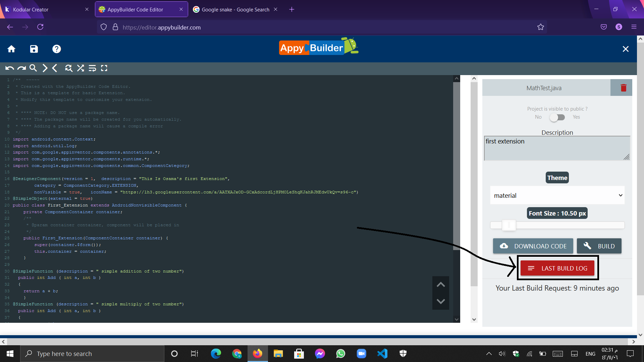Switch to Google snake search tab
Image resolution: width=644 pixels, height=362 pixels.
[235, 9]
